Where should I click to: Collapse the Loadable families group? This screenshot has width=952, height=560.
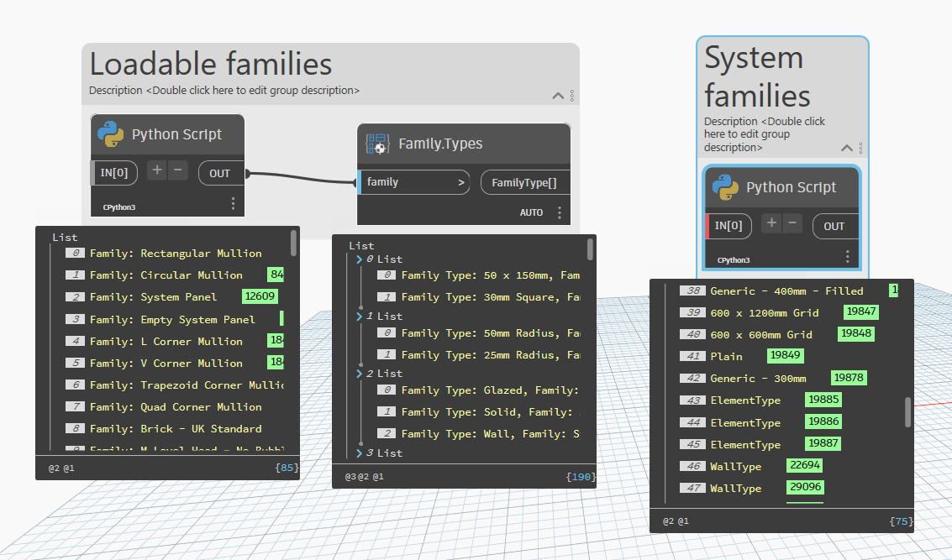[x=558, y=96]
